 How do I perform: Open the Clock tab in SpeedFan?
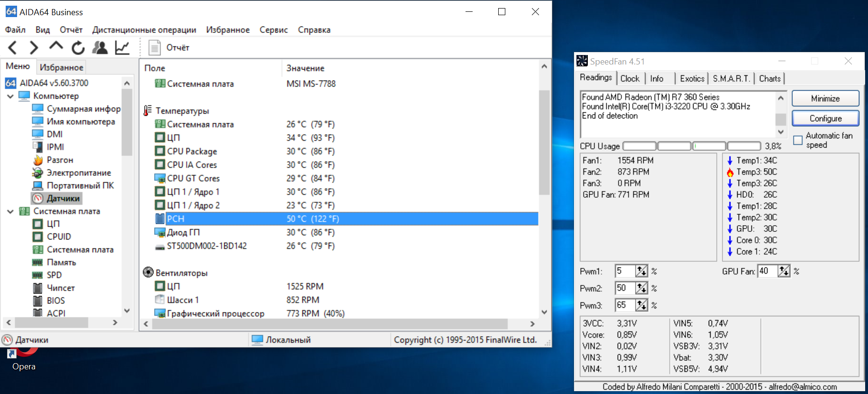(x=630, y=79)
